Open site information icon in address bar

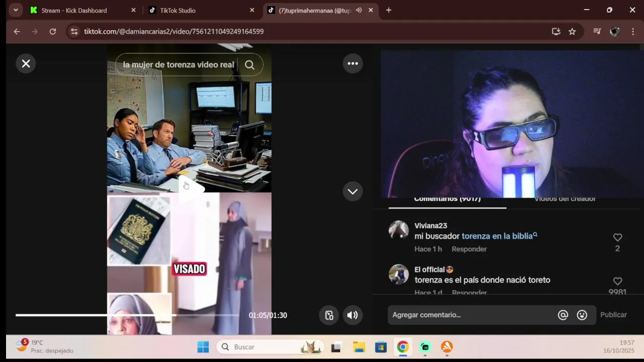click(74, 31)
